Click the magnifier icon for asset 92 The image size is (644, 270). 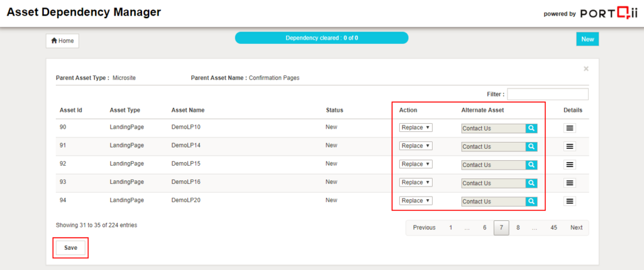point(531,165)
